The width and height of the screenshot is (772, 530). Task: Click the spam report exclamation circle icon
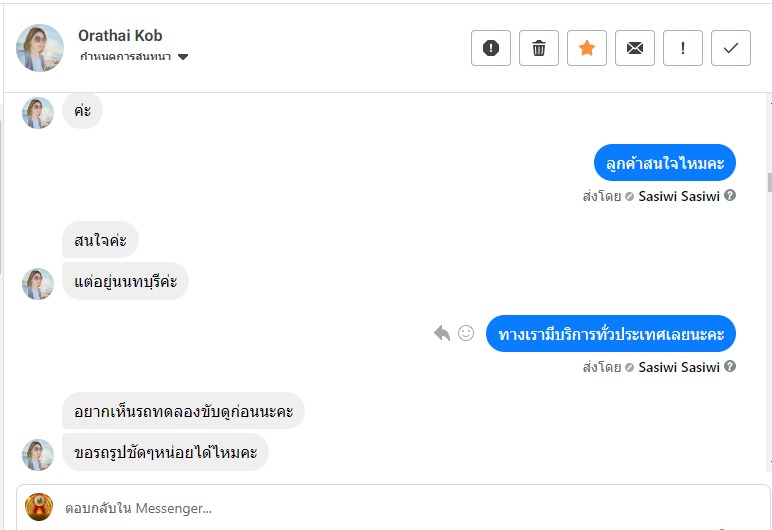pos(491,48)
